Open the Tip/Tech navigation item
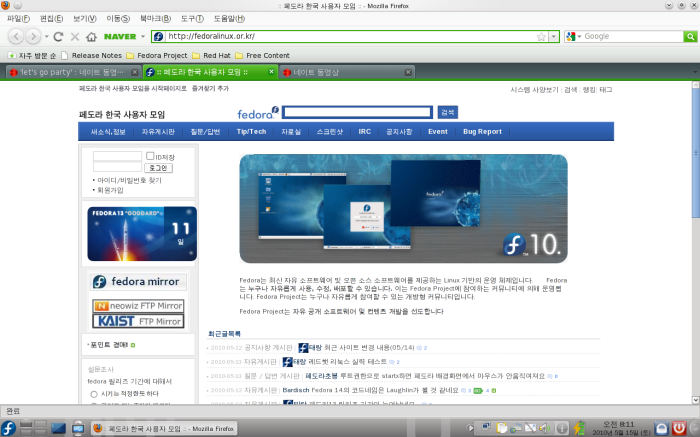Screen dimensions: 700x437 251,132
